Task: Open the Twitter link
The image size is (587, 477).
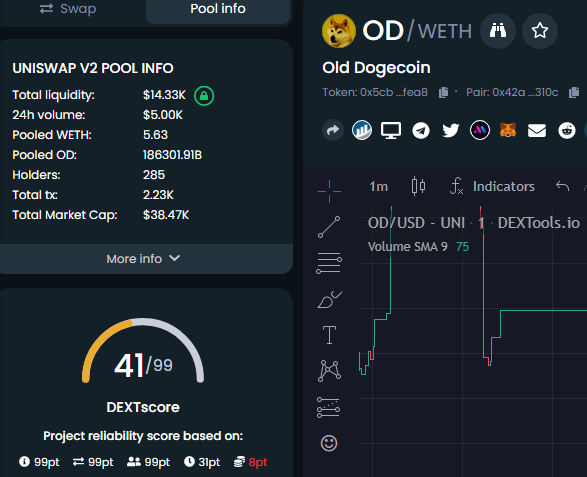Action: (450, 130)
